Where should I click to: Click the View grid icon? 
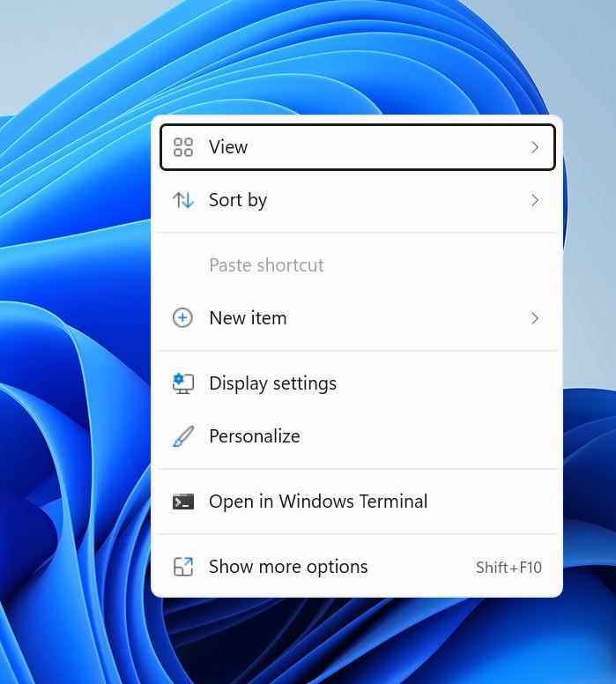(182, 147)
